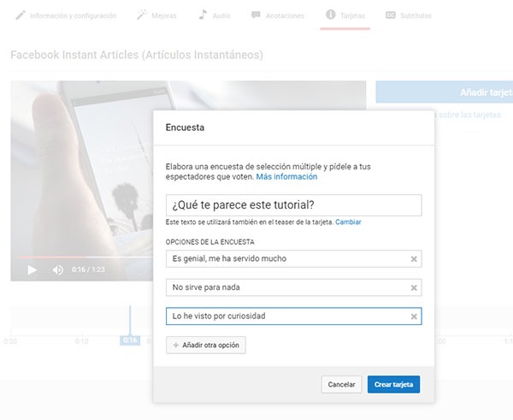Clear the 'Lo he visto por curiosidad' option
513x420 pixels.
414,316
